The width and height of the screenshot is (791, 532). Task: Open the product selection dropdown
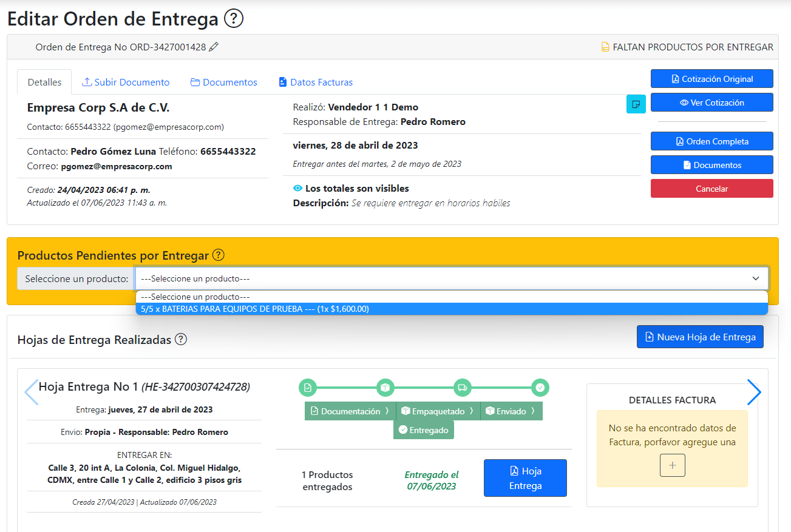click(452, 278)
